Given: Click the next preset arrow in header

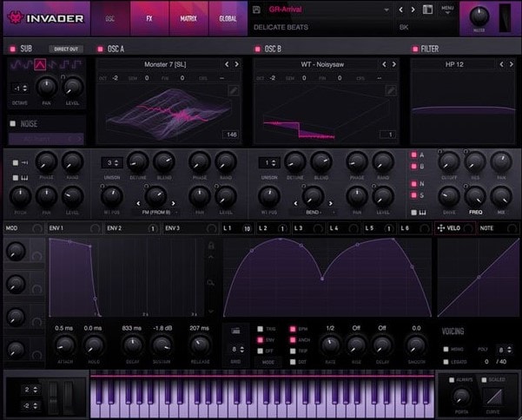Looking at the screenshot, I should (413, 10).
